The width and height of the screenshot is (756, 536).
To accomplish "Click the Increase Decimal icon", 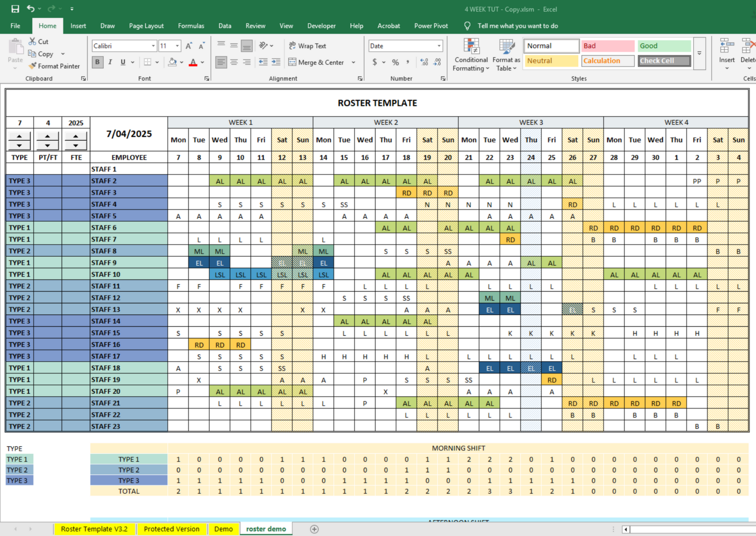I will [424, 62].
